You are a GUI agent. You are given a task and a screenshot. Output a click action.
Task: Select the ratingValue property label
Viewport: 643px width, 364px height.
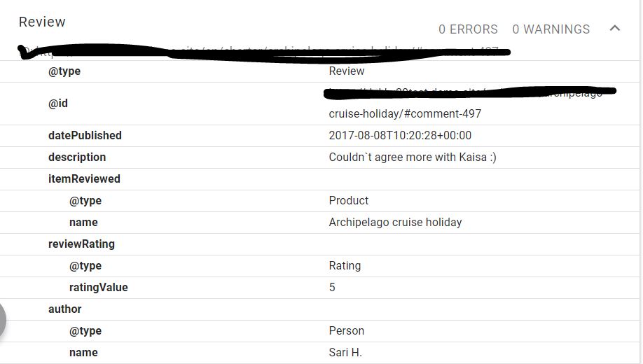click(99, 288)
